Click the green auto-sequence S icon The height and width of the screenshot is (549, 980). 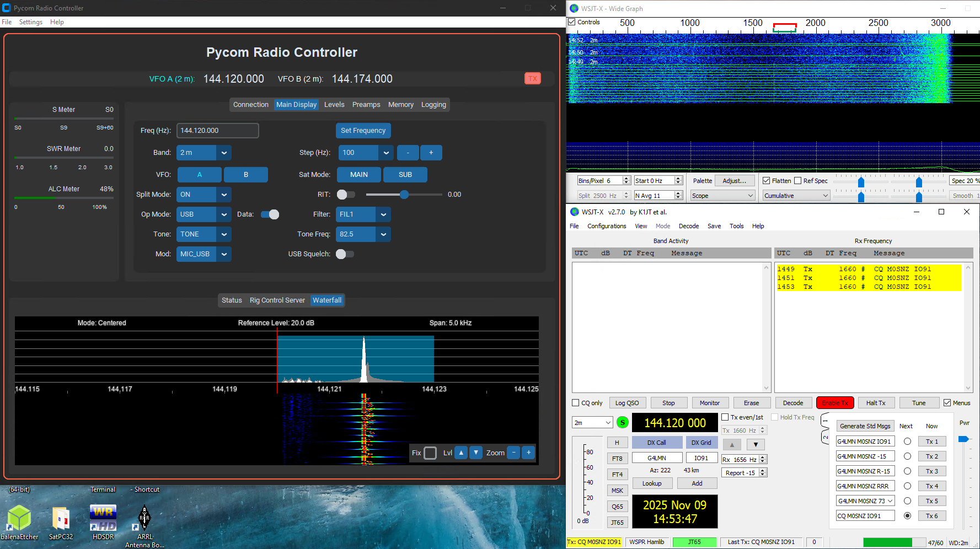pyautogui.click(x=622, y=422)
